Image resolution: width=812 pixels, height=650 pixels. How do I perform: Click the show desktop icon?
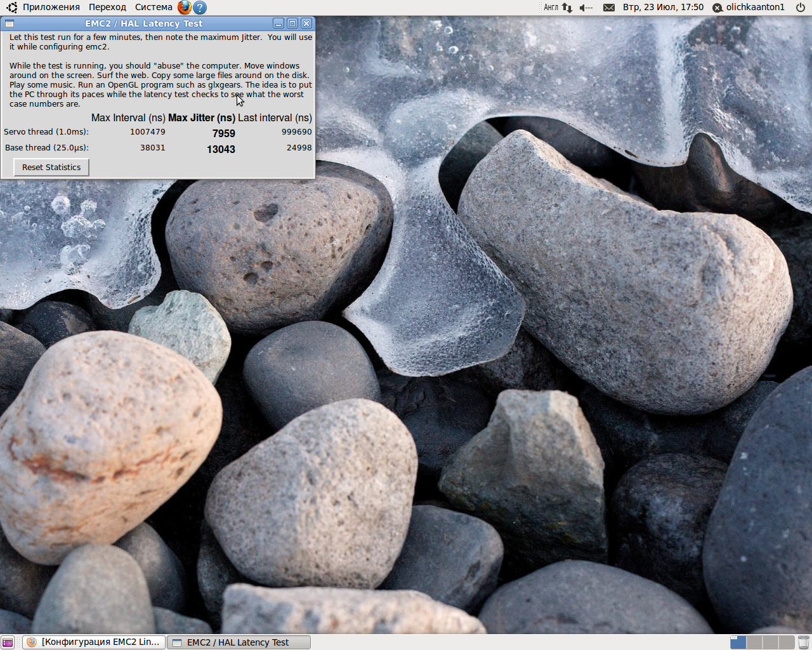8,642
